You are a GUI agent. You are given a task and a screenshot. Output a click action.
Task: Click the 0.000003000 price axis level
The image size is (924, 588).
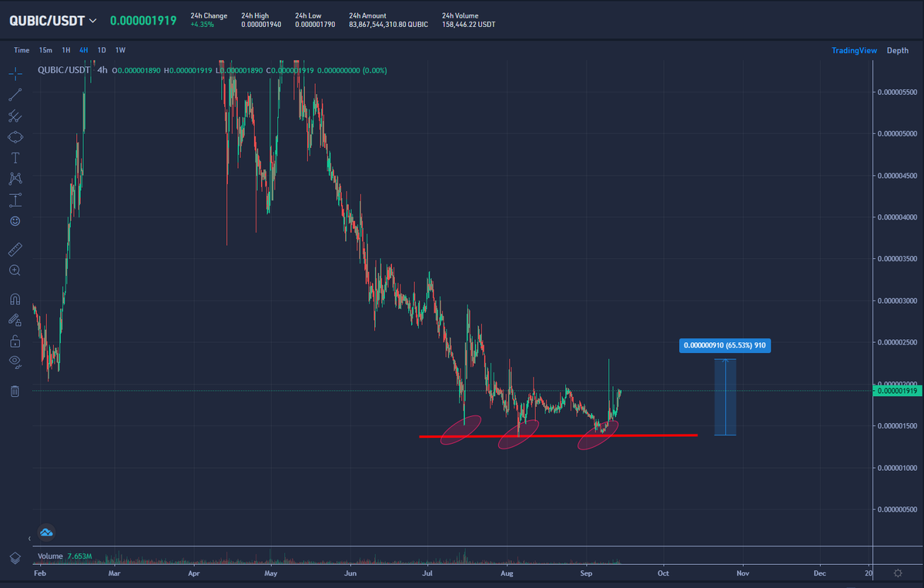(896, 301)
